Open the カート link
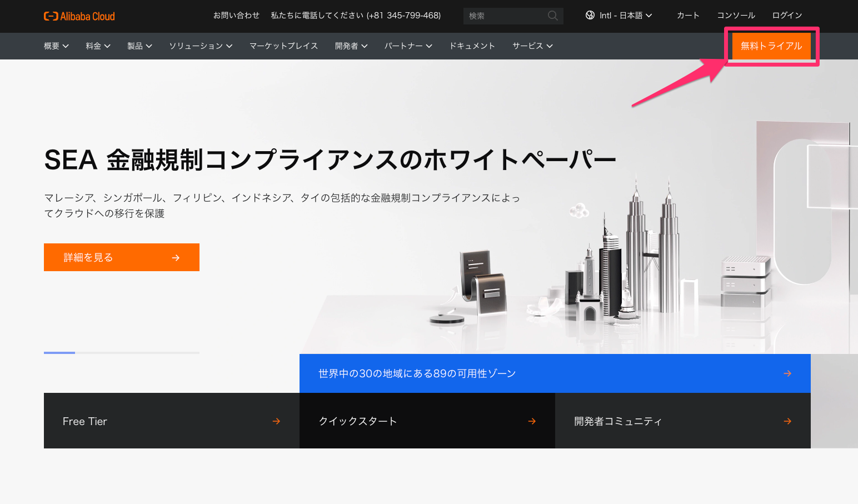The height and width of the screenshot is (504, 858). tap(688, 16)
